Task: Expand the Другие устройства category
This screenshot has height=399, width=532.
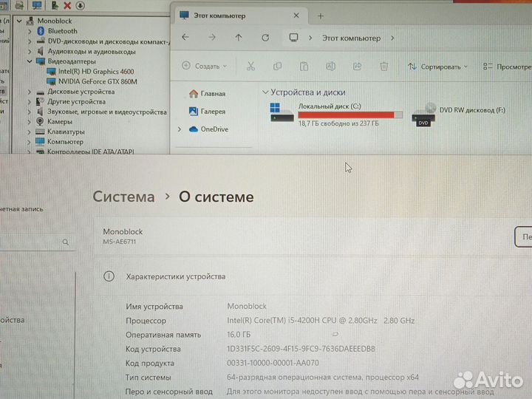Action: coord(30,102)
